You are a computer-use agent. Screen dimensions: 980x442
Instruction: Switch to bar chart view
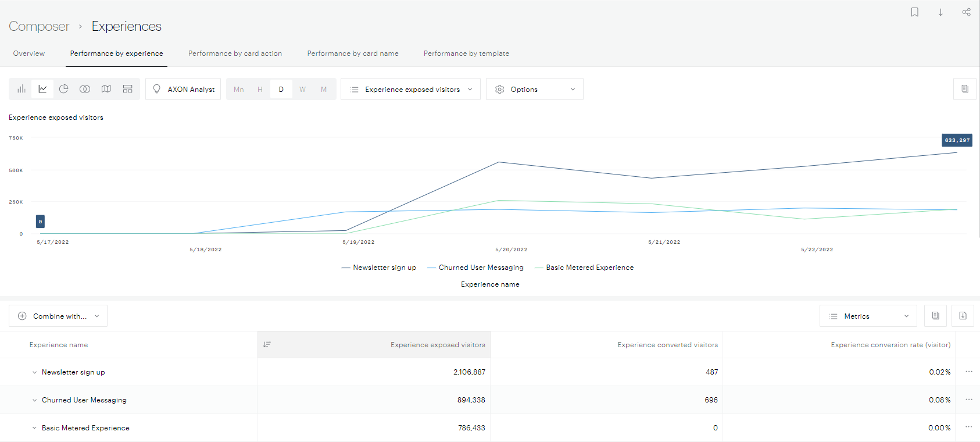coord(22,89)
